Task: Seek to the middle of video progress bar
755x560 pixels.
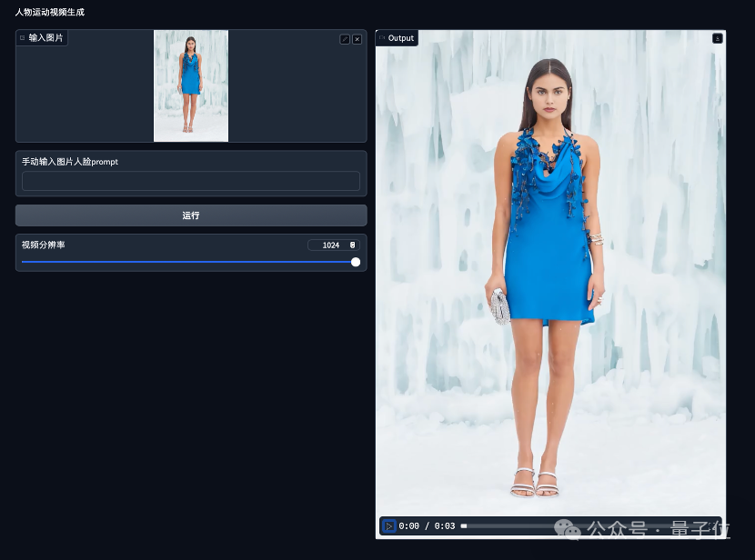Action: coord(589,525)
